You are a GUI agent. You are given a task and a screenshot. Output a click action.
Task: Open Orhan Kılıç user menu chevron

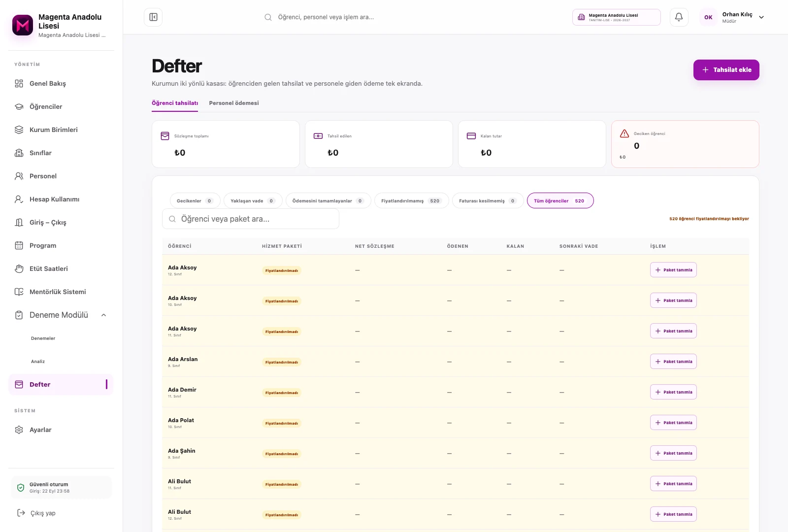click(761, 17)
